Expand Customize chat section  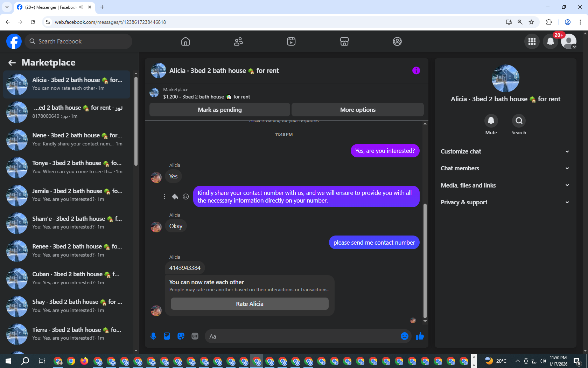pos(505,151)
